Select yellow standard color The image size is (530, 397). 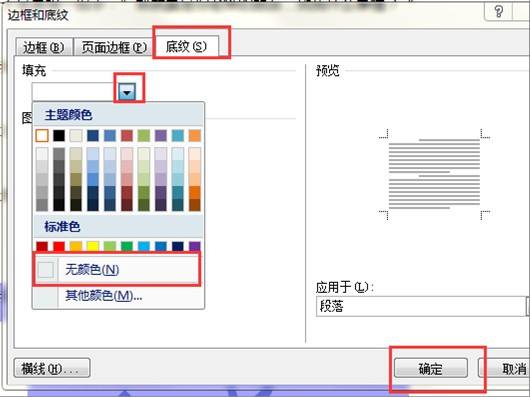(93, 246)
